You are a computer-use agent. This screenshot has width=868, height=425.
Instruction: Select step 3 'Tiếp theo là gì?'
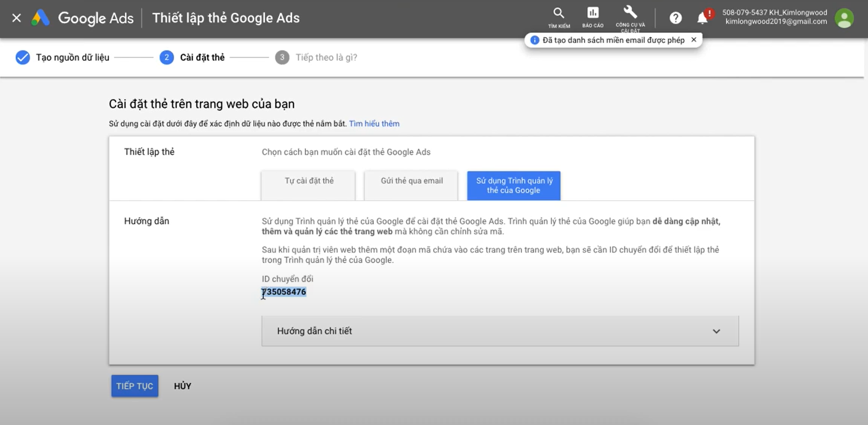[316, 57]
